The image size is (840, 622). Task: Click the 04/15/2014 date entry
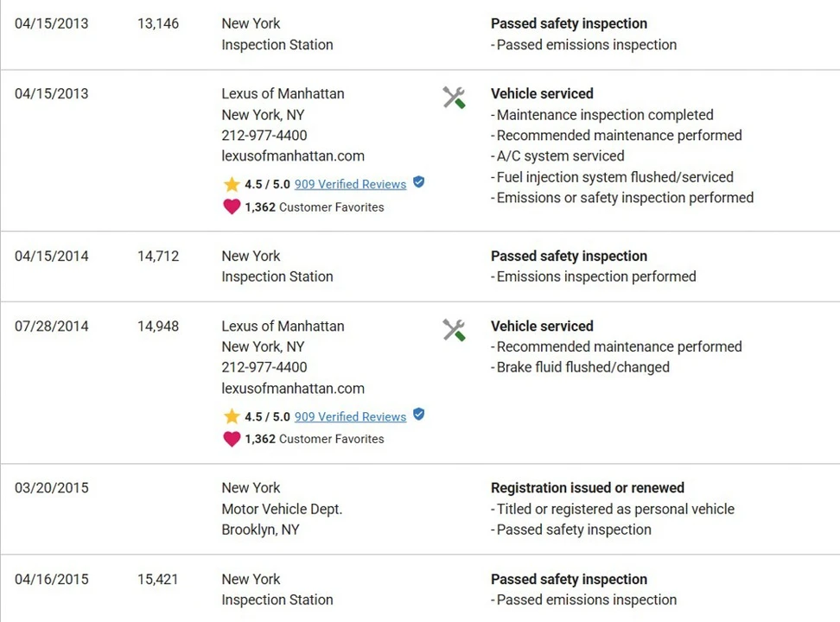point(52,256)
